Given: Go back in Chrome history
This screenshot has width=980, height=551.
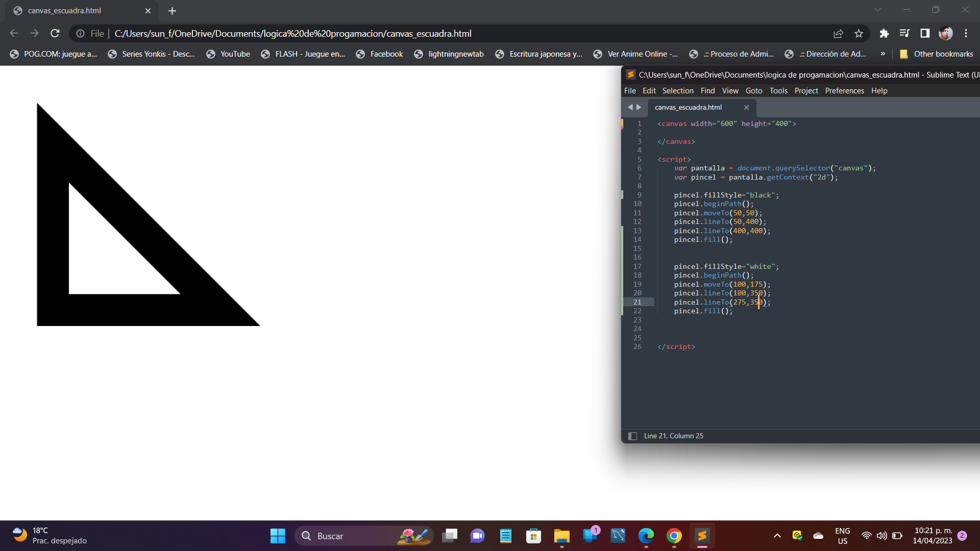Looking at the screenshot, I should pyautogui.click(x=14, y=34).
